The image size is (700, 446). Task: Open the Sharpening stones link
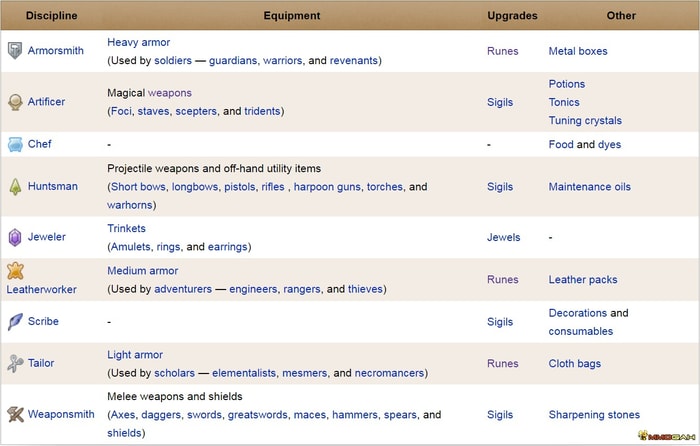click(x=594, y=415)
